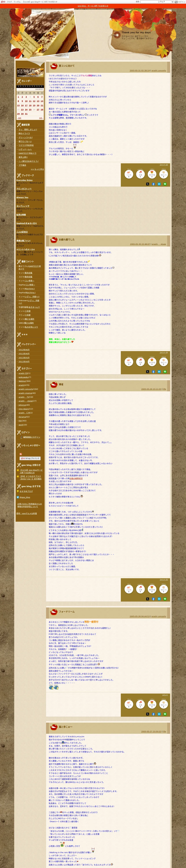Share 夏コンに向けて post on Hatena Bookmark
Screen dimensions: 186x868
(x=159, y=184)
